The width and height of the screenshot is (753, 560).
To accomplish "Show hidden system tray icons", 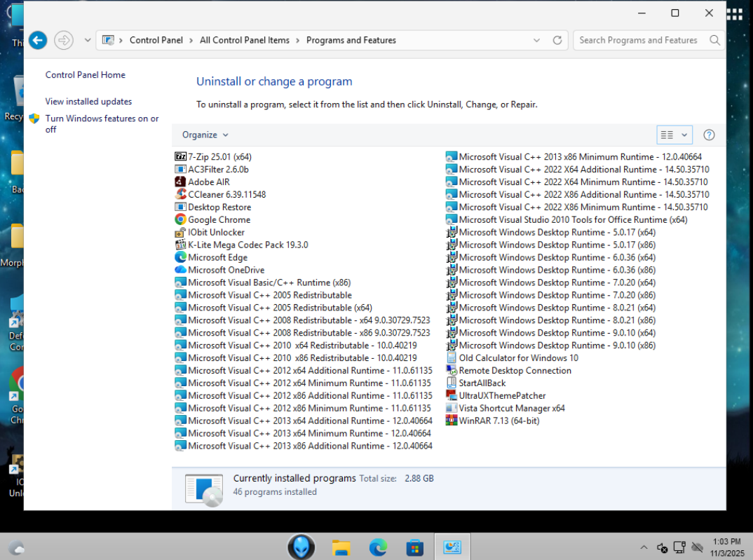I will tap(644, 547).
